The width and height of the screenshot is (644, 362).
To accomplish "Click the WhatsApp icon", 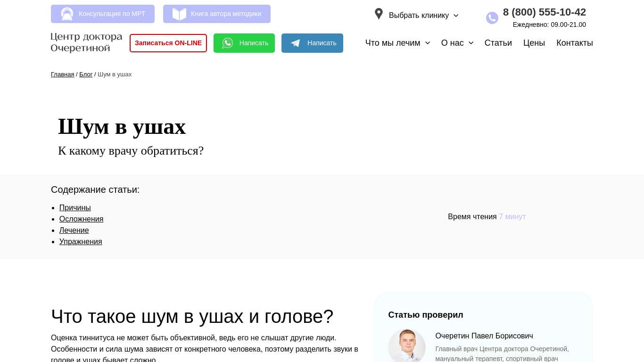I will pos(228,43).
